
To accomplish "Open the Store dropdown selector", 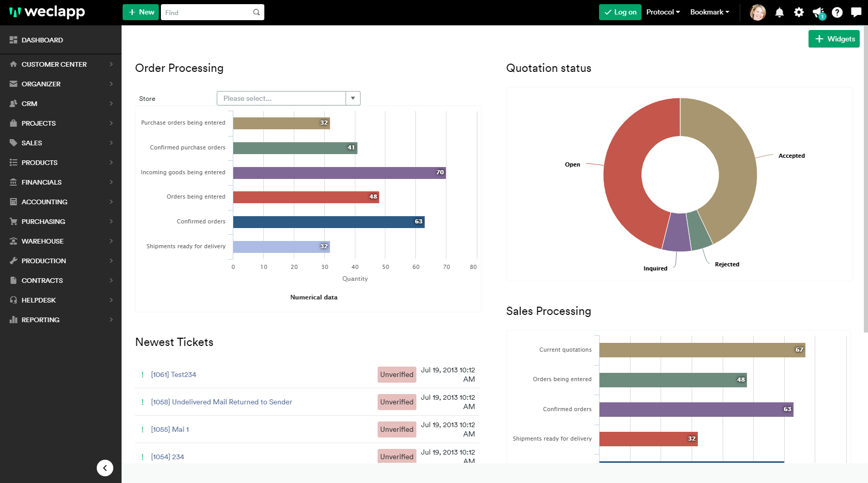I will pyautogui.click(x=288, y=98).
